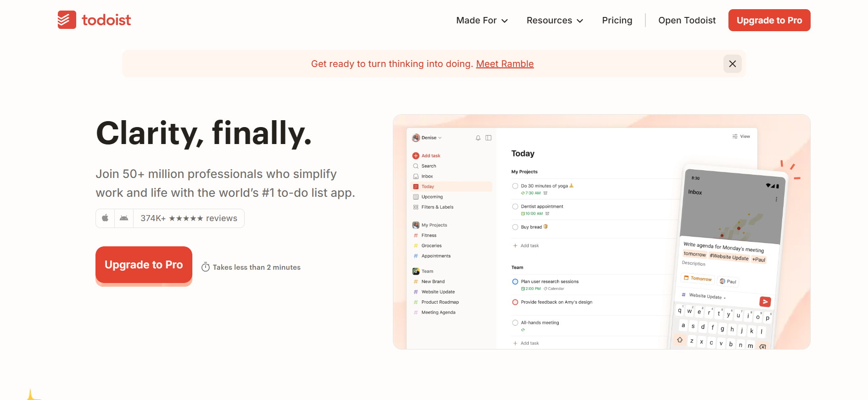Complete the Dentist appointment task
Screen dimensions: 868x400
tap(515, 206)
